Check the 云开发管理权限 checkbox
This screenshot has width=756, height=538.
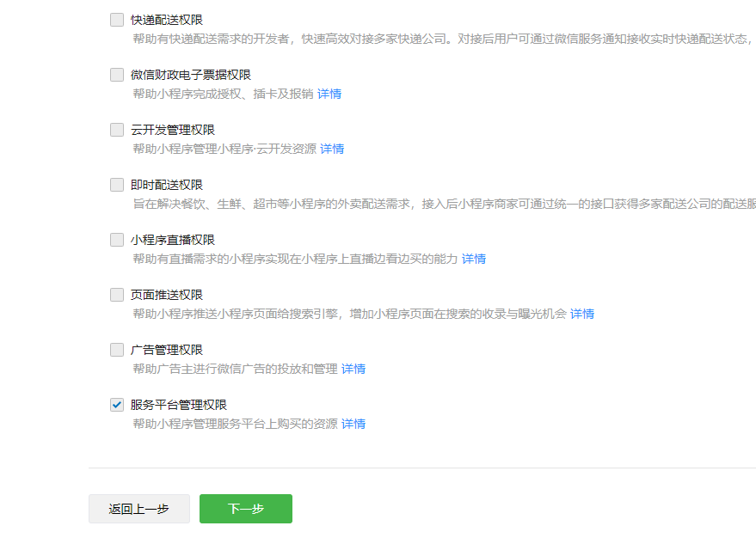(x=117, y=130)
